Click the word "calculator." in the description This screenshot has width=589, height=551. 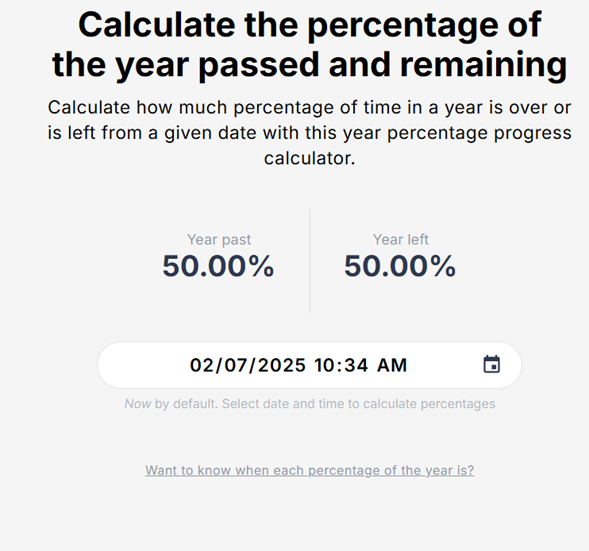coord(310,158)
